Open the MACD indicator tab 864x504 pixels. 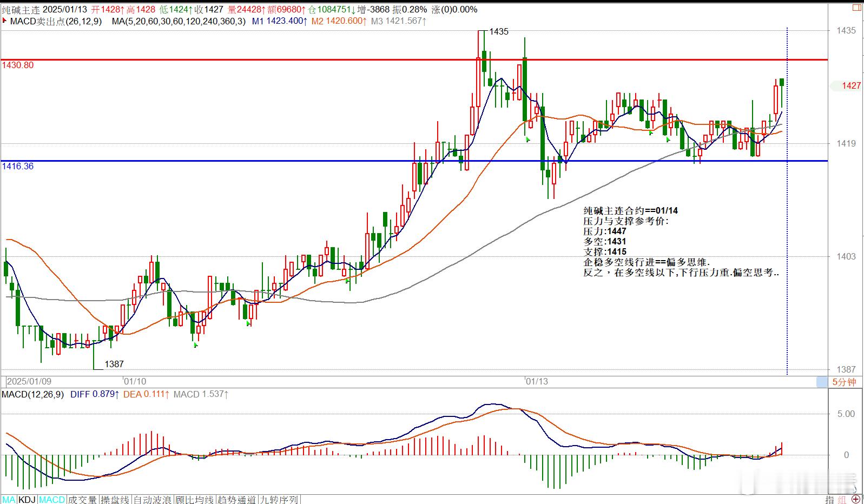pyautogui.click(x=52, y=500)
